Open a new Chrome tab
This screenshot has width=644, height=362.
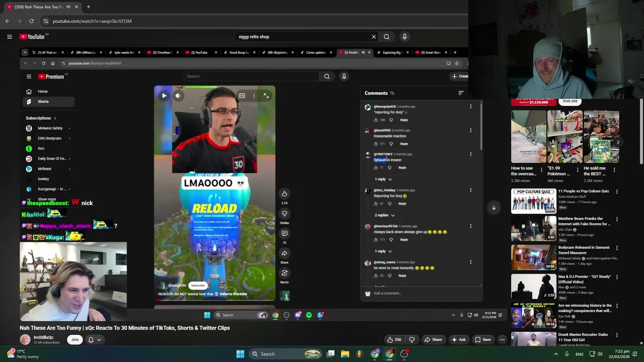click(88, 7)
